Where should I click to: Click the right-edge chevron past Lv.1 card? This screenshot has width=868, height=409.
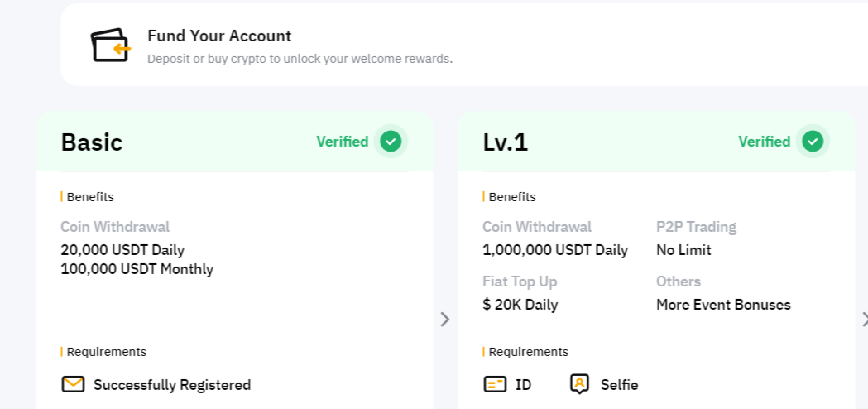[x=864, y=320]
